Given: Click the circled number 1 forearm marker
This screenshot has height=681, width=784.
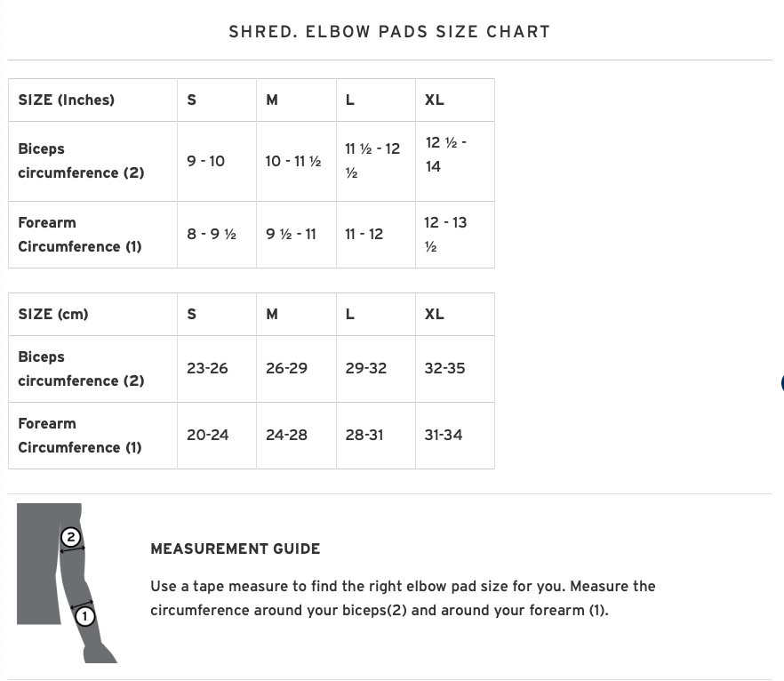Looking at the screenshot, I should 85,615.
